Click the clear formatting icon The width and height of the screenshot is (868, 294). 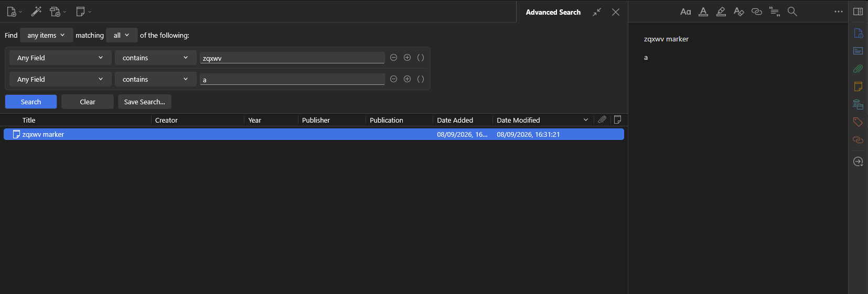[739, 12]
